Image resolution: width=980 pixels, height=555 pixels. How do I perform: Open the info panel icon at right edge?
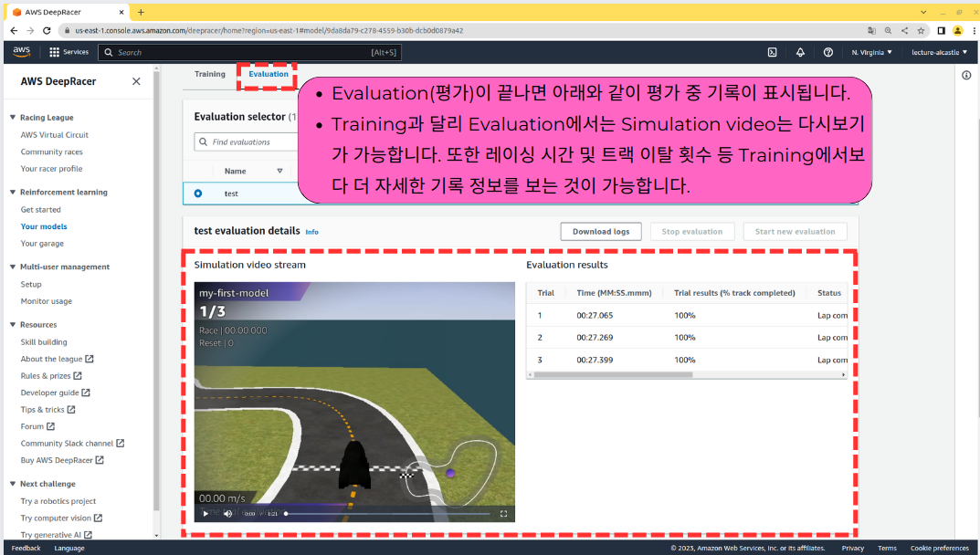966,75
